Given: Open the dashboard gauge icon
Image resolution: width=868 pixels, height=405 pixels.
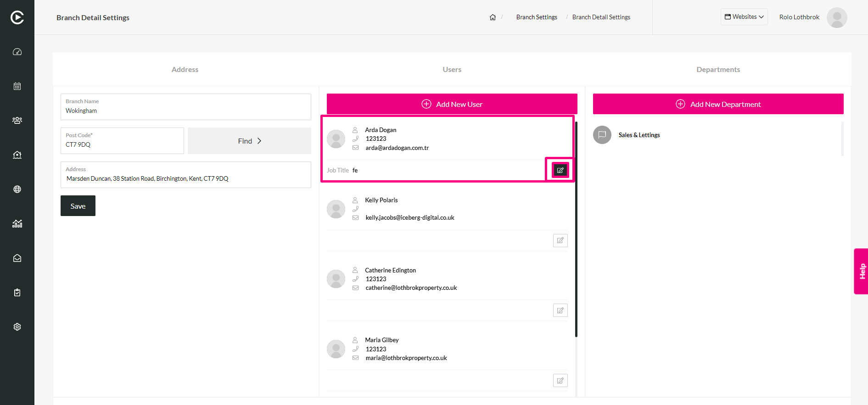Looking at the screenshot, I should [17, 52].
